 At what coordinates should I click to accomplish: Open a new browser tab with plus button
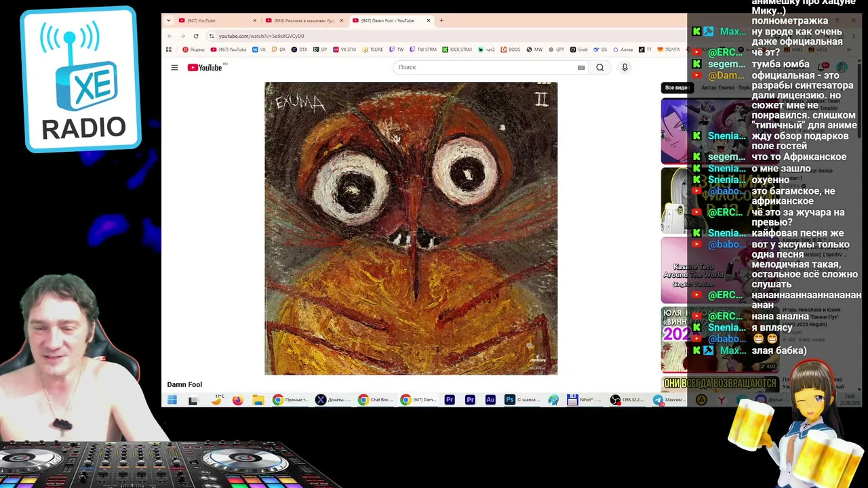tap(441, 20)
